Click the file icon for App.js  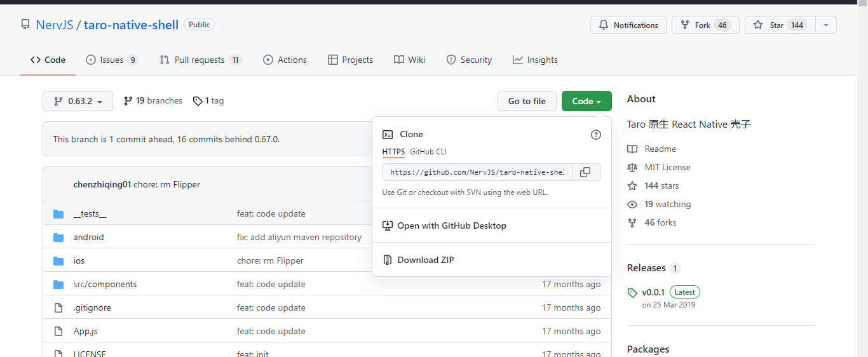pos(58,332)
